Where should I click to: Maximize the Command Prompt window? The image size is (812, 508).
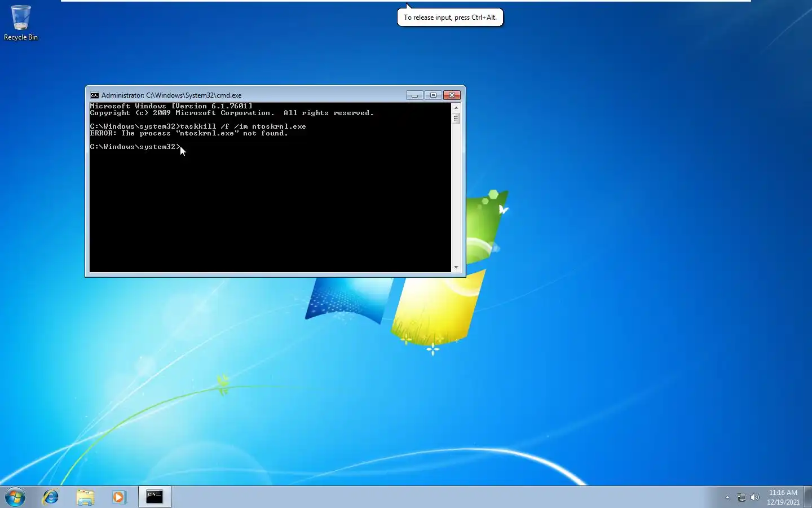tap(433, 95)
